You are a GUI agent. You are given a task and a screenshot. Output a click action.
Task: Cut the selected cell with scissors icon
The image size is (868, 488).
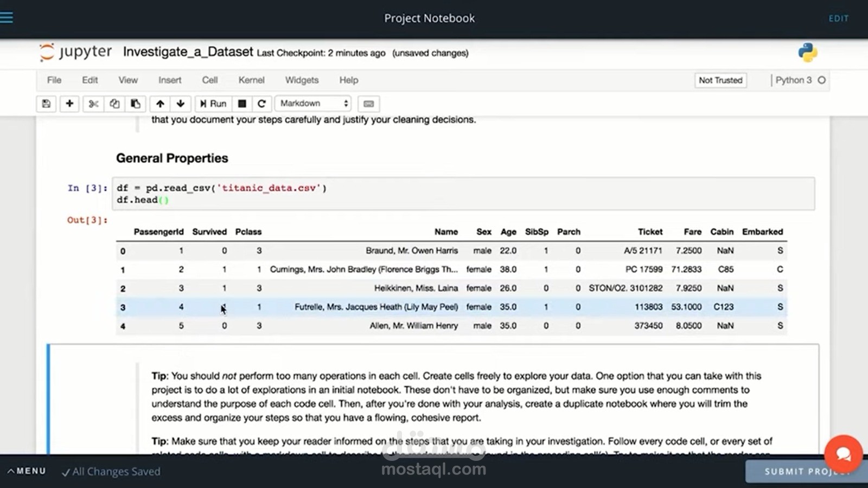click(93, 104)
